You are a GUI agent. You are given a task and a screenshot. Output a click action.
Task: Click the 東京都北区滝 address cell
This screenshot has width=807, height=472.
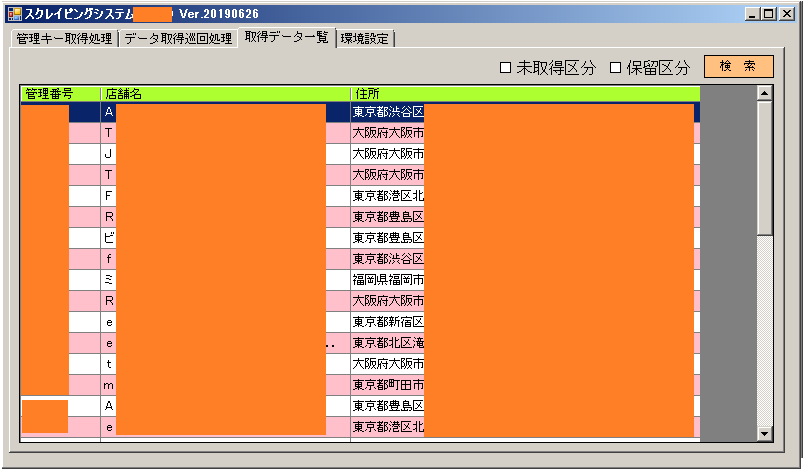point(525,343)
